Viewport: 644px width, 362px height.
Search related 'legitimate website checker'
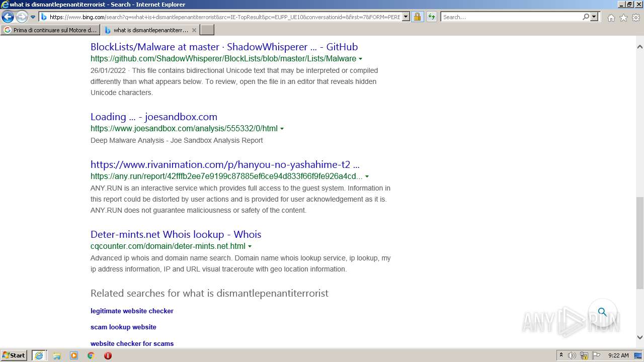pyautogui.click(x=132, y=311)
